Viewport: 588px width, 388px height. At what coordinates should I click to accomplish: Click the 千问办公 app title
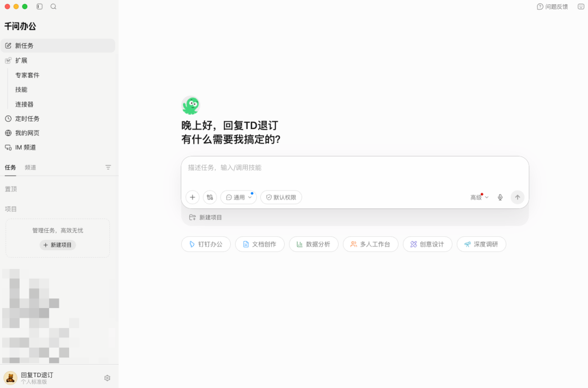[x=20, y=26]
